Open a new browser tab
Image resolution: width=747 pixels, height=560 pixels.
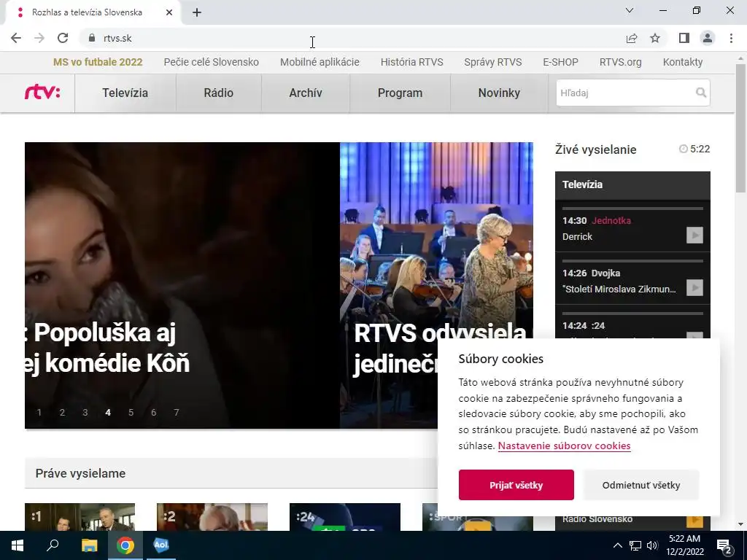click(x=197, y=12)
